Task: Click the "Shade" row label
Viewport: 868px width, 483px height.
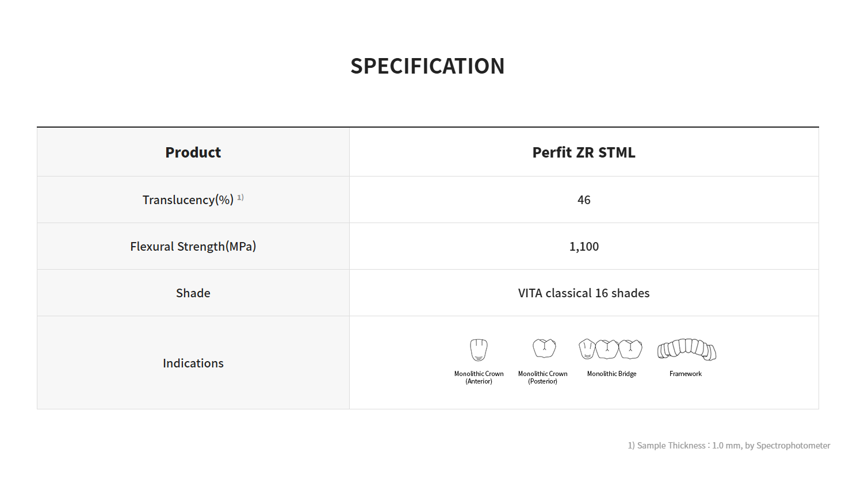Action: click(193, 293)
